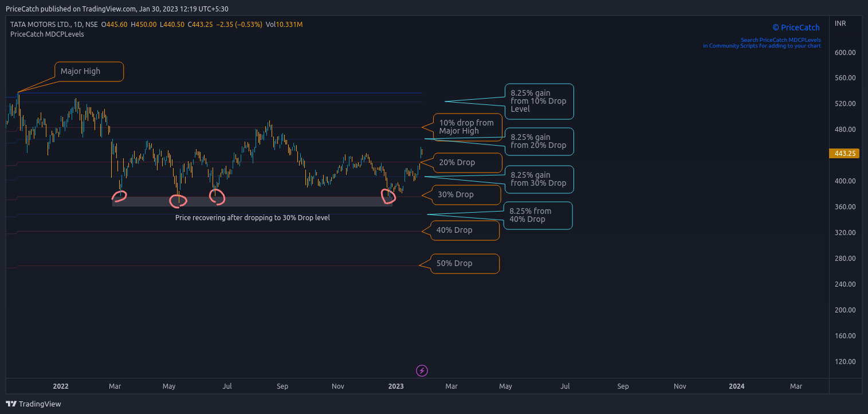Screen dimensions: 868x414
Task: Click the 20% Drop callout
Action: pyautogui.click(x=468, y=163)
